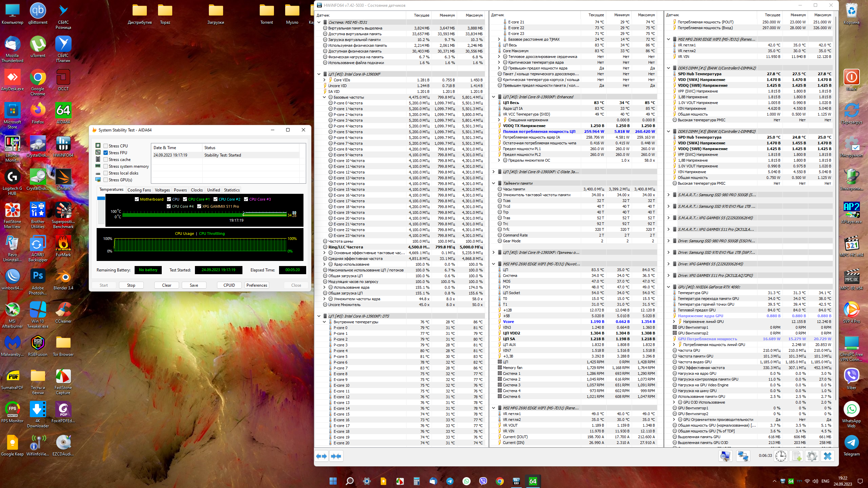Open the Statistics tab
Screen dimensions: 868x488
(232, 190)
